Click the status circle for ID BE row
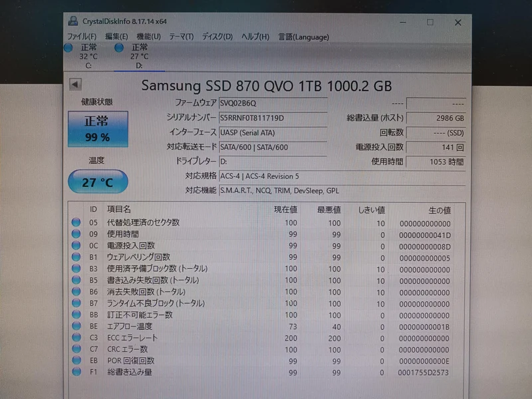Viewport: 532px width, 399px height. point(76,326)
